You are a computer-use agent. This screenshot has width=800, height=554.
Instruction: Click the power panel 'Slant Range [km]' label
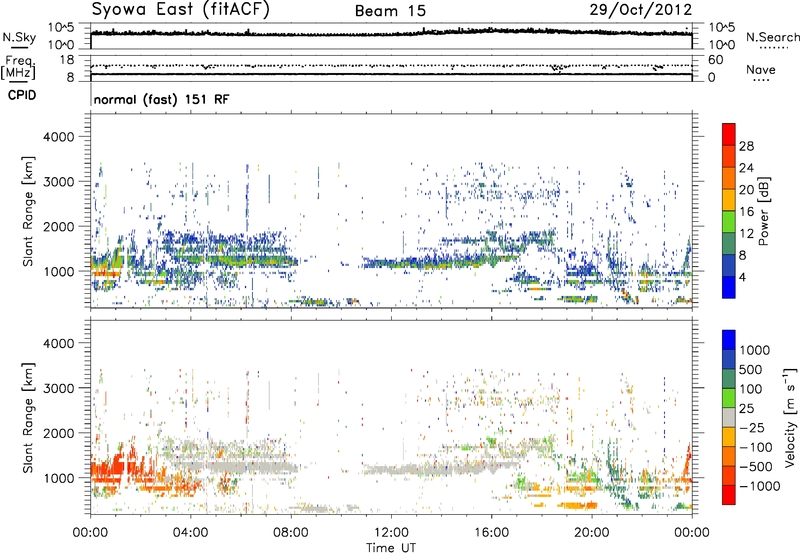tap(28, 211)
